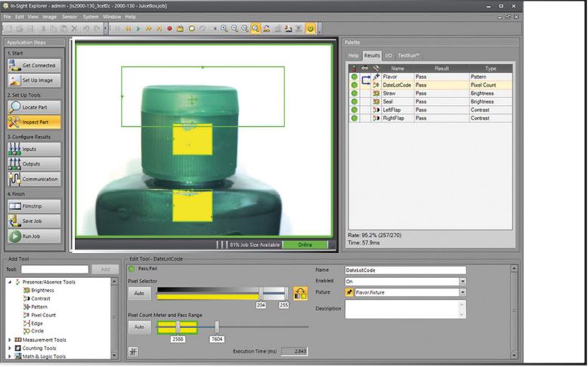Open the Set Up Image step

click(34, 80)
